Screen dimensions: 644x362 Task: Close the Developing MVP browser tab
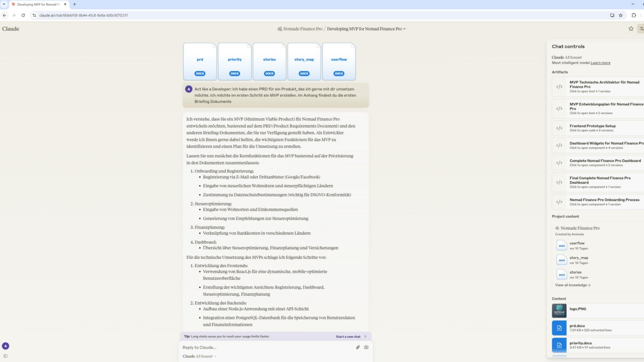click(x=65, y=4)
